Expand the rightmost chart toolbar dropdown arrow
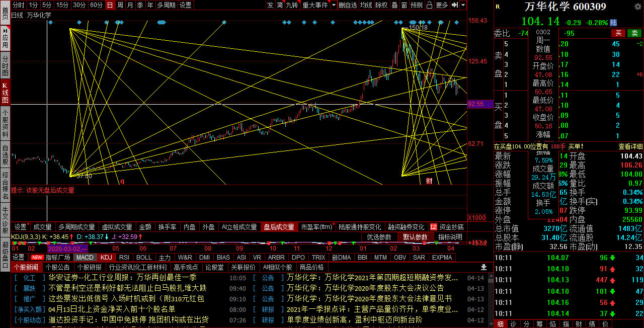The height and width of the screenshot is (328, 644). click(x=463, y=5)
